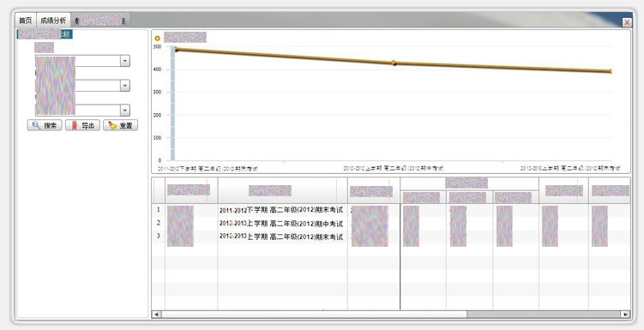Screen dimensions: 644x330
Task: Select row 2011-2012下学期 期末考试
Action: point(391,210)
